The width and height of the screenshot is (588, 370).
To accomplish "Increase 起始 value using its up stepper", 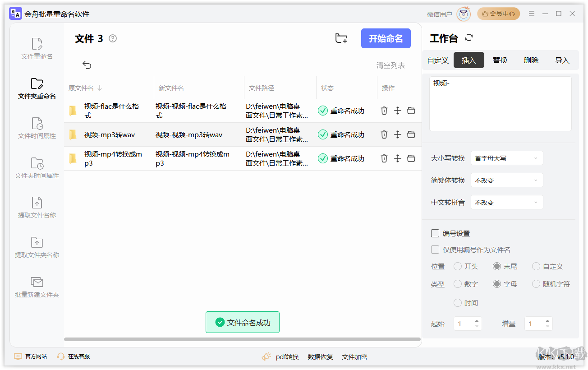I will tap(478, 321).
